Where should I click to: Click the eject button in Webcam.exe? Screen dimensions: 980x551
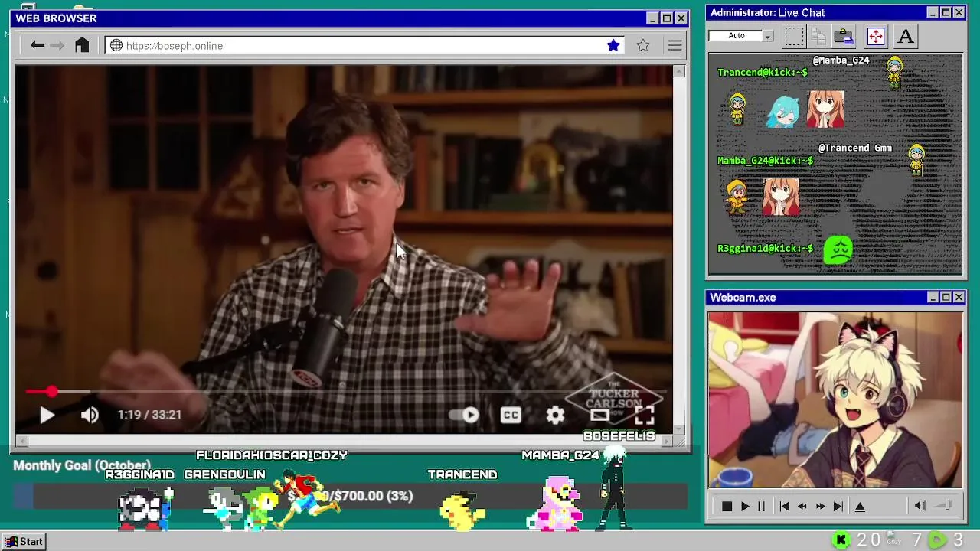click(x=860, y=506)
